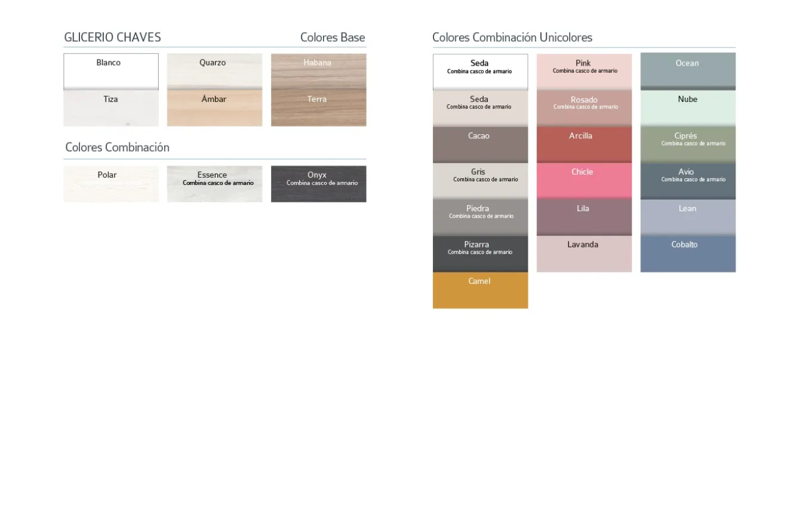The width and height of the screenshot is (812, 522).
Task: Click the Pizarra dark gray swatch
Action: (480, 254)
